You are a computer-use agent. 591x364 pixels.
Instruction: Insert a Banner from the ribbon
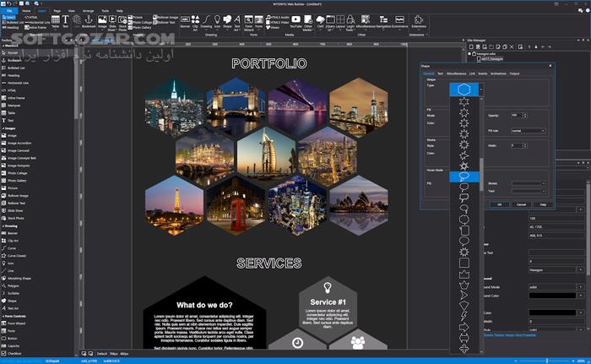point(185,22)
